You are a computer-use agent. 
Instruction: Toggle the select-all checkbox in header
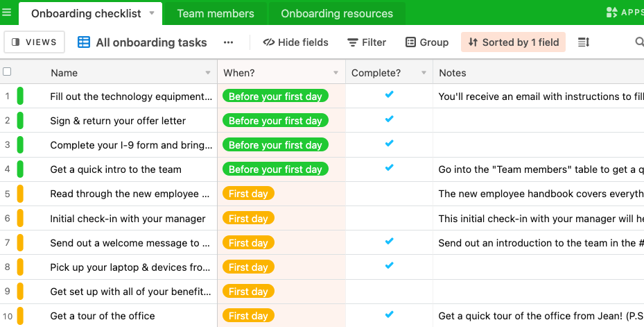pos(7,72)
